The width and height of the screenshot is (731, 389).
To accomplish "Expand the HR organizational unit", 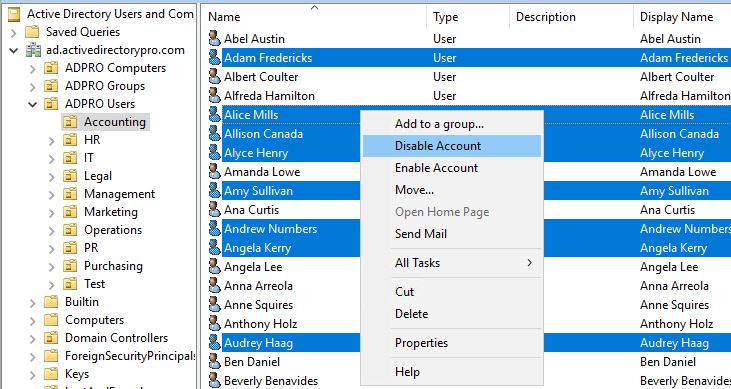I will [x=52, y=140].
